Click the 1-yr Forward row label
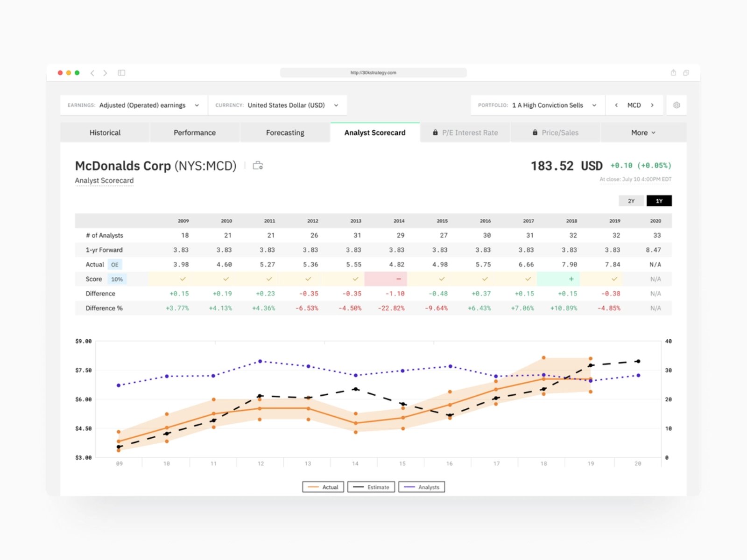The height and width of the screenshot is (560, 747). tap(104, 250)
